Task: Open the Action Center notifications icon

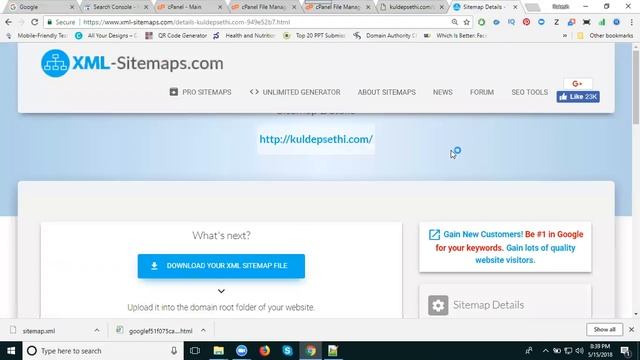Action: pyautogui.click(x=626, y=351)
